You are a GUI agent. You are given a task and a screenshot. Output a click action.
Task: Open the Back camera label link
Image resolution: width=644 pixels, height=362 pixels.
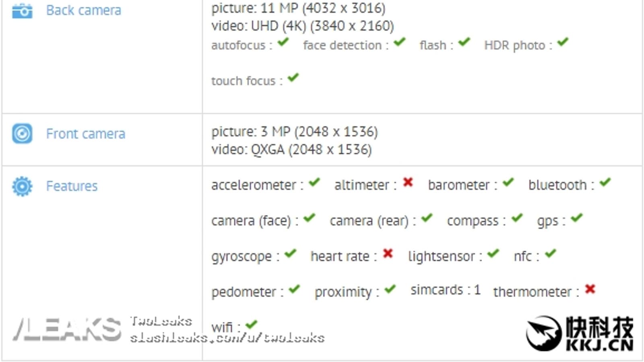click(x=83, y=10)
